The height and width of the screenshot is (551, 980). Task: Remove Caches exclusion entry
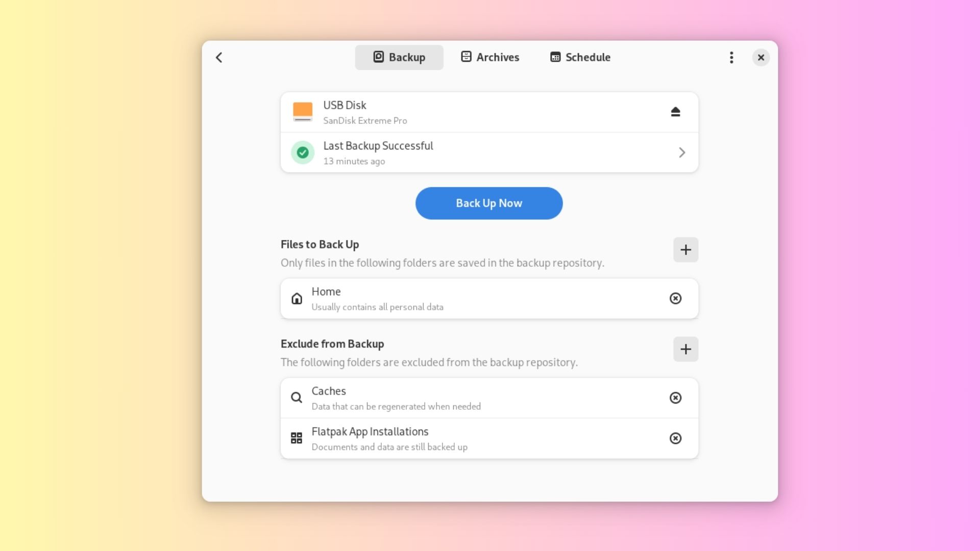pos(675,398)
